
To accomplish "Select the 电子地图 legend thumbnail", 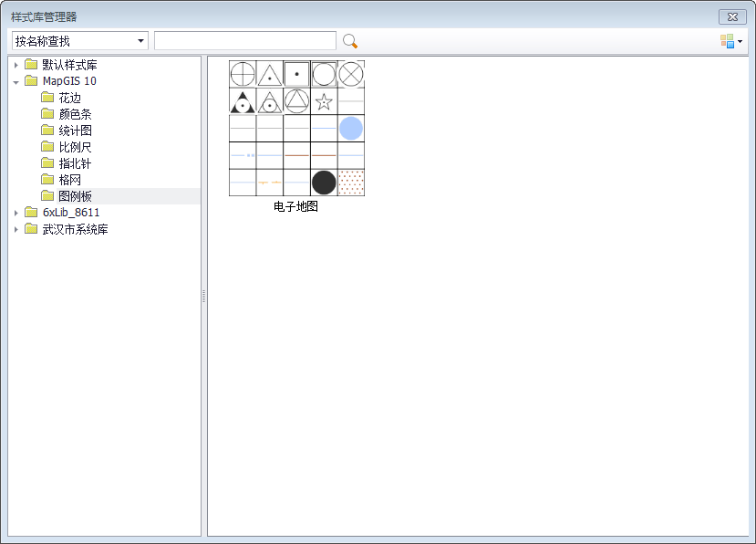I will (x=296, y=129).
